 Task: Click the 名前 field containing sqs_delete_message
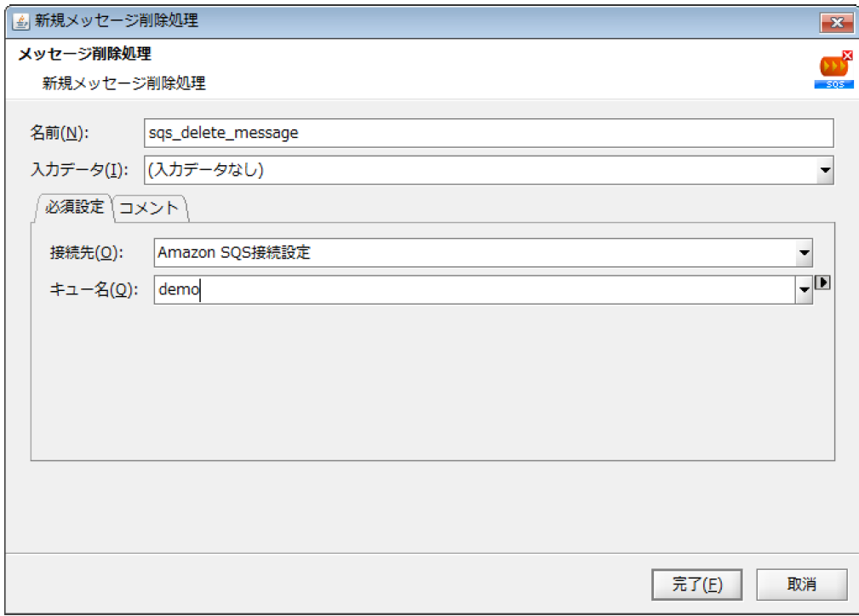[488, 134]
